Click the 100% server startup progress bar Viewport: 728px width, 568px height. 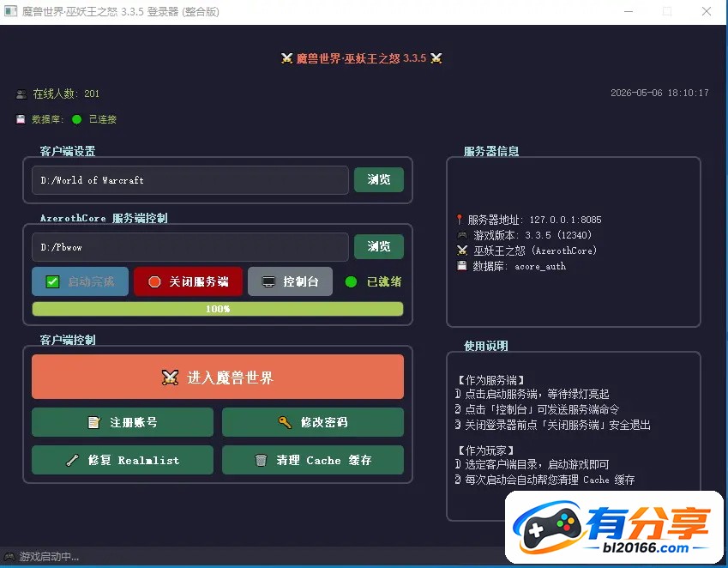click(217, 309)
